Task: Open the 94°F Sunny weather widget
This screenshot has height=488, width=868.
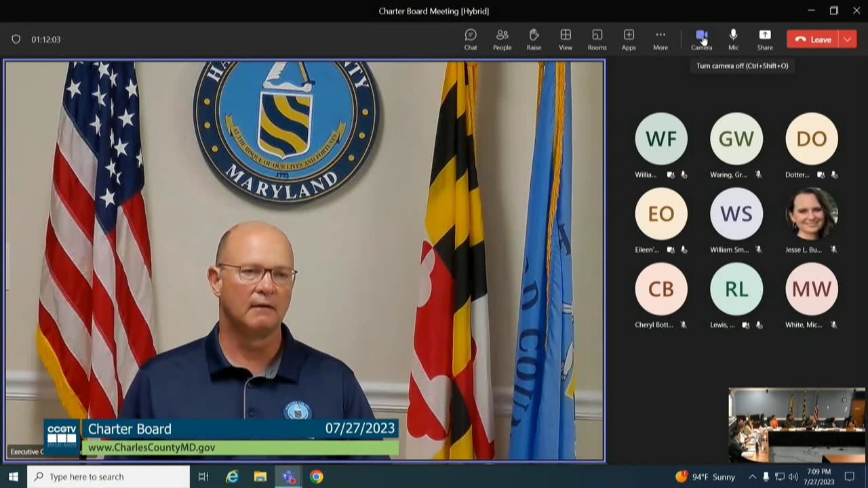Action: point(705,476)
